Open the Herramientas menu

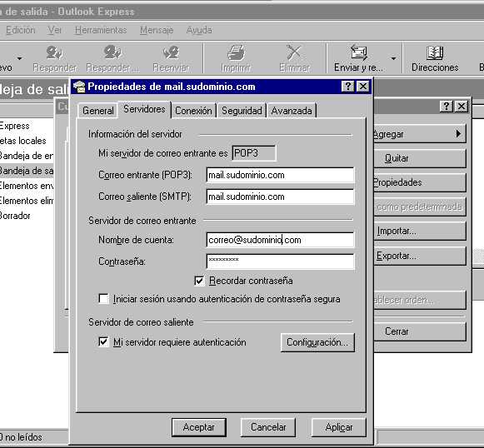pyautogui.click(x=101, y=30)
